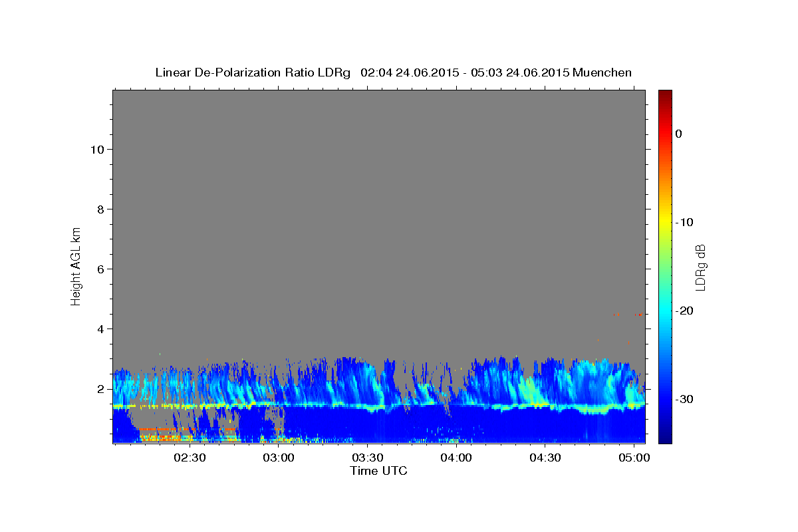
Task: Click the 03:00 time tick label
Action: click(279, 458)
